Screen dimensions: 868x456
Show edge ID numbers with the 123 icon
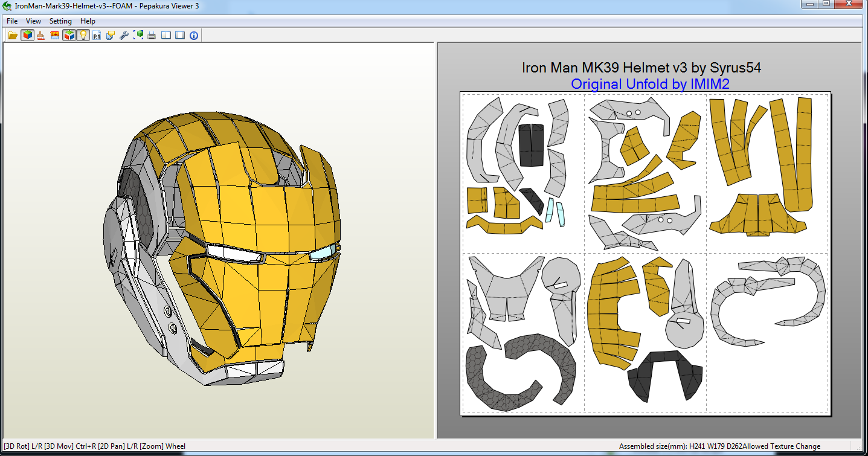pyautogui.click(x=55, y=35)
